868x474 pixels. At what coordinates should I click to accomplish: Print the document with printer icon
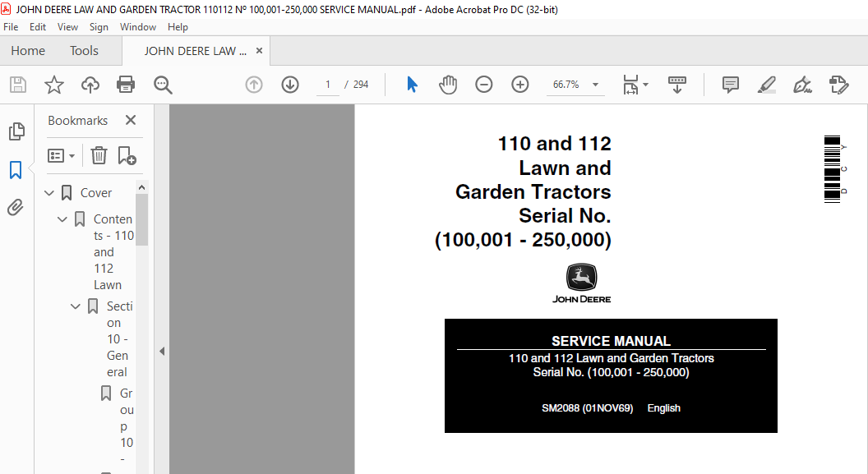(126, 85)
